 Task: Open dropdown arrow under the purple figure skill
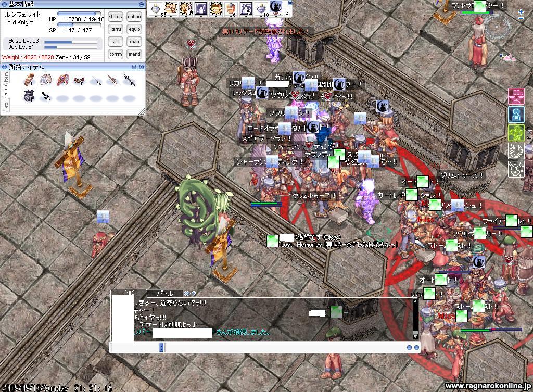[200, 16]
